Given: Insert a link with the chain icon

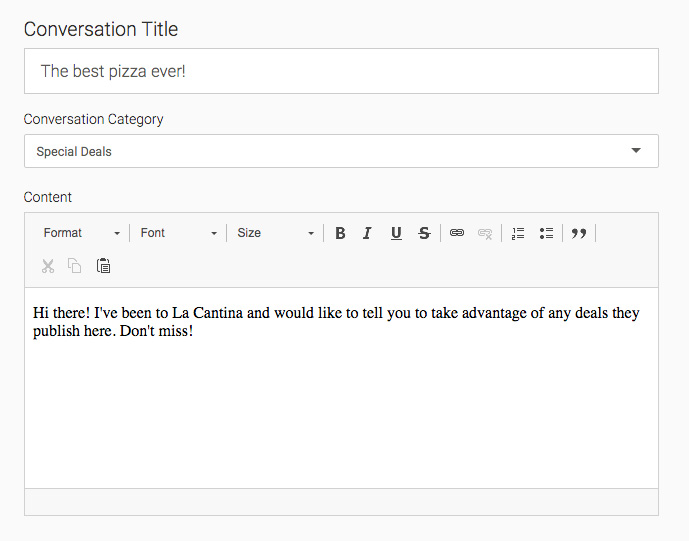Looking at the screenshot, I should [457, 233].
